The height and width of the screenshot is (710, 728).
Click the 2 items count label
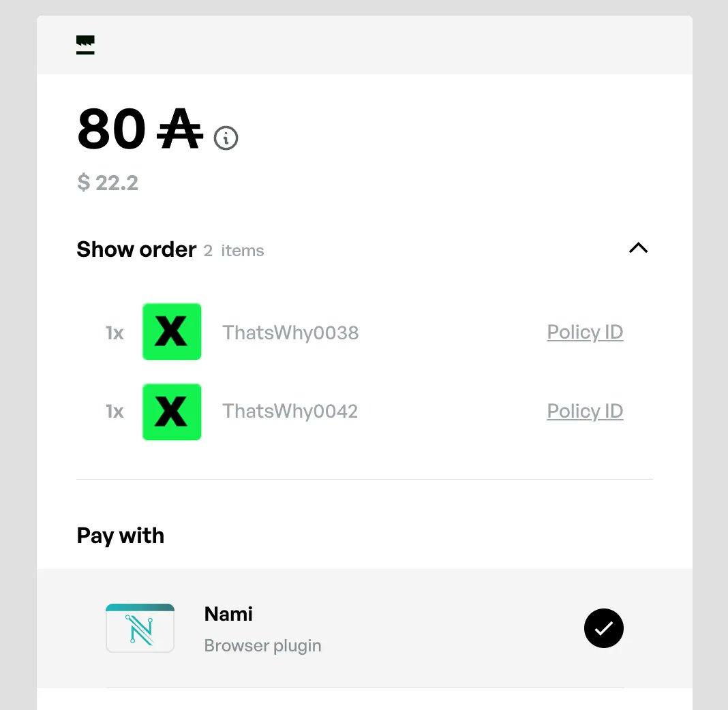234,251
